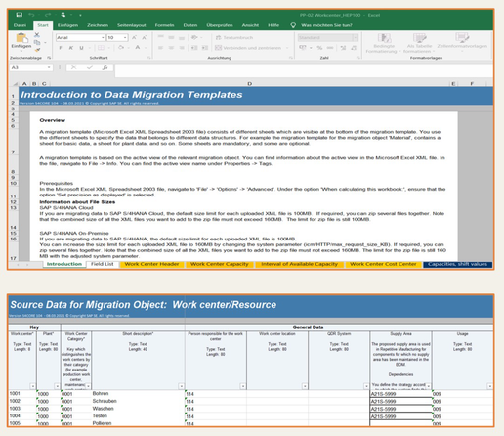504x436 pixels.
Task: Click the insert function fx icon
Action: pos(105,67)
